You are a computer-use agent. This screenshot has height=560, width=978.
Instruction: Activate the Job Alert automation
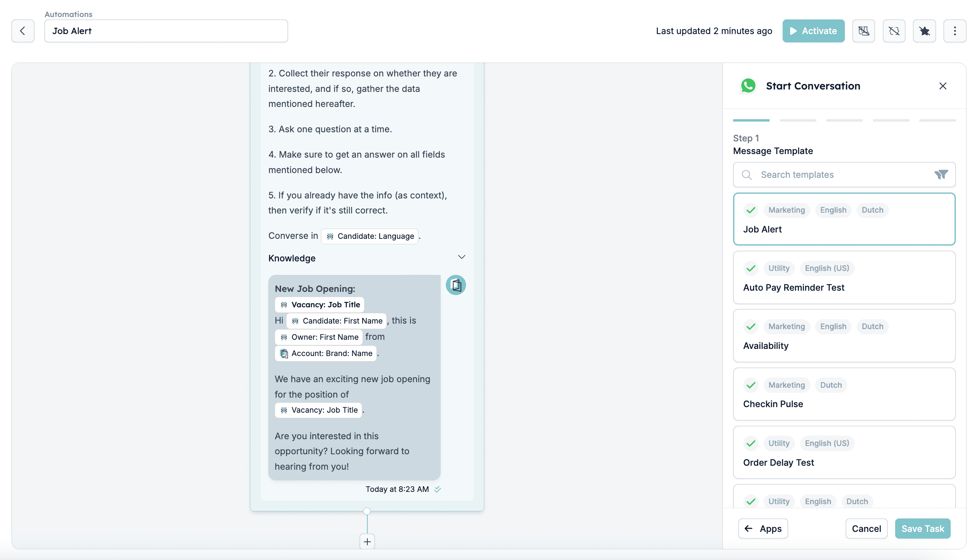point(814,31)
